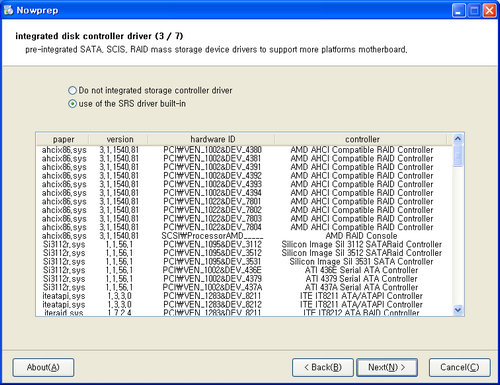Image resolution: width=500 pixels, height=385 pixels.
Task: Click 'SCSI\ProcessorAMD' hardware ID cell
Action: (212, 236)
